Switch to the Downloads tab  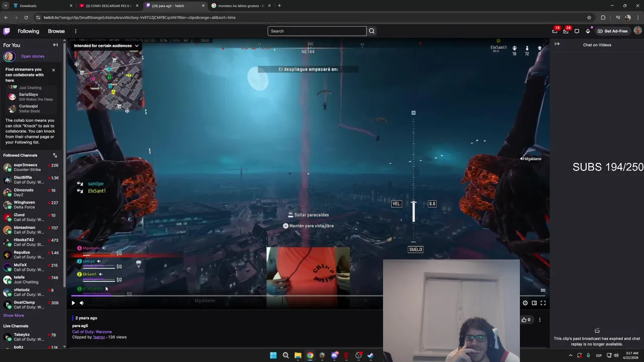(x=42, y=6)
